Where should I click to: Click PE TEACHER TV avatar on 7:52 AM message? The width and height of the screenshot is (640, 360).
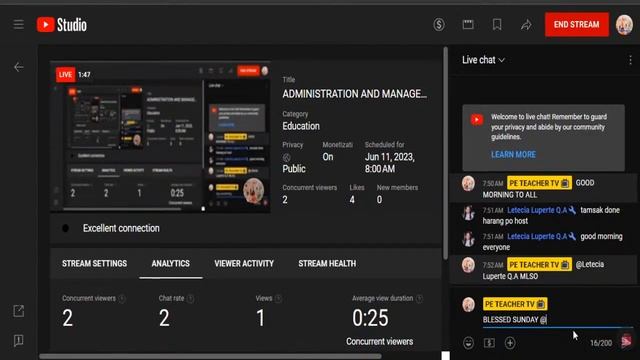[x=468, y=265]
